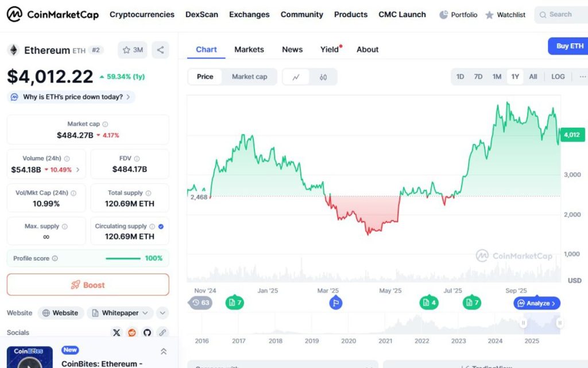Add Ethereum to watchlist via star 3M
The image size is (588, 368).
[133, 50]
